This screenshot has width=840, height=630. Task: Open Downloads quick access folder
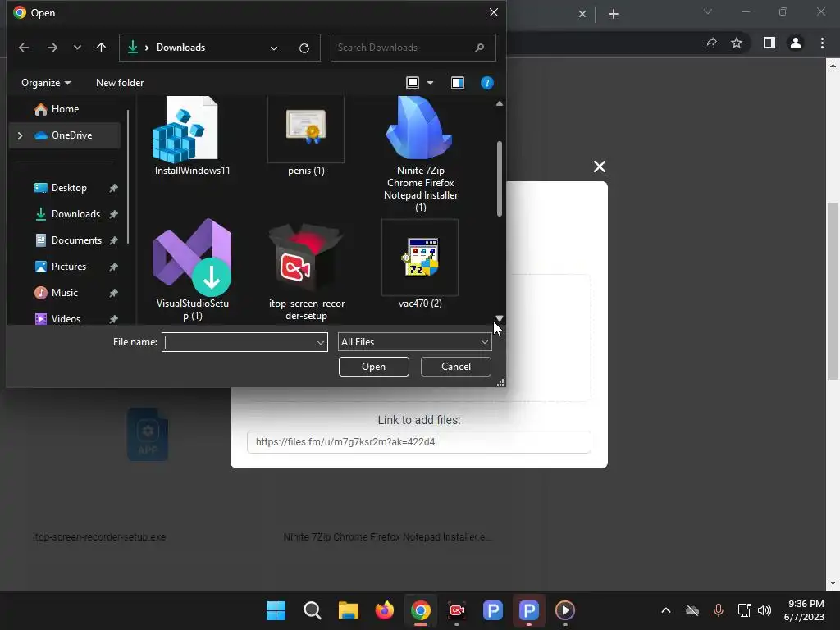(75, 214)
